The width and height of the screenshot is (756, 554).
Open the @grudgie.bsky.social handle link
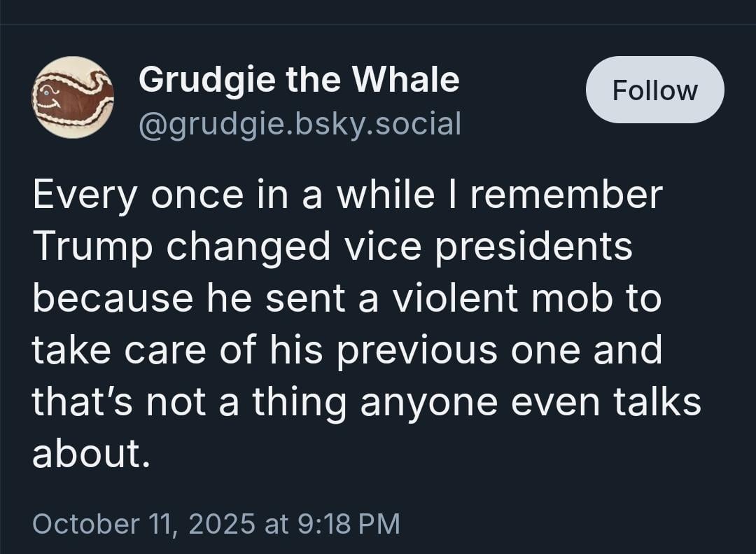coord(300,124)
